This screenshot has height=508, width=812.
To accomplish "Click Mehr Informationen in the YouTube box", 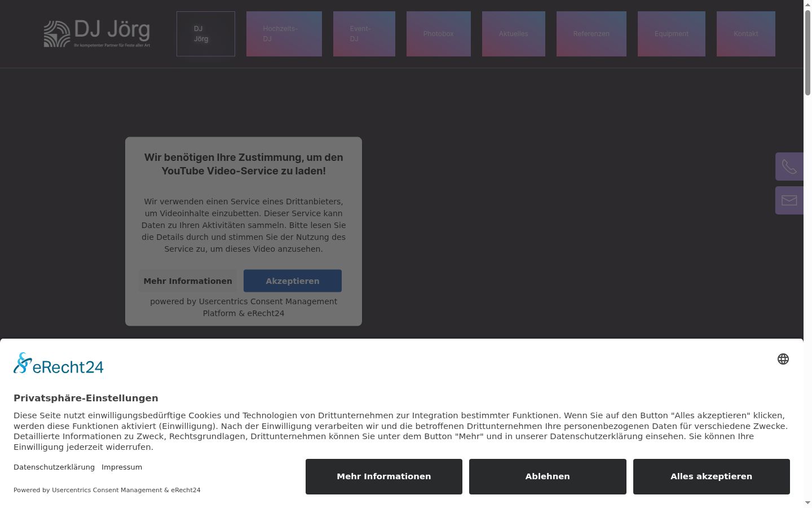I will [188, 281].
